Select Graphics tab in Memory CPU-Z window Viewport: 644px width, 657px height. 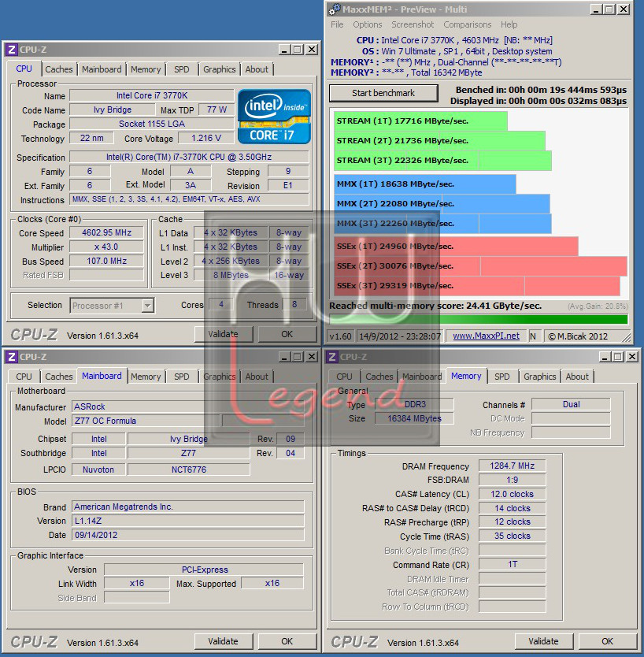pos(540,377)
